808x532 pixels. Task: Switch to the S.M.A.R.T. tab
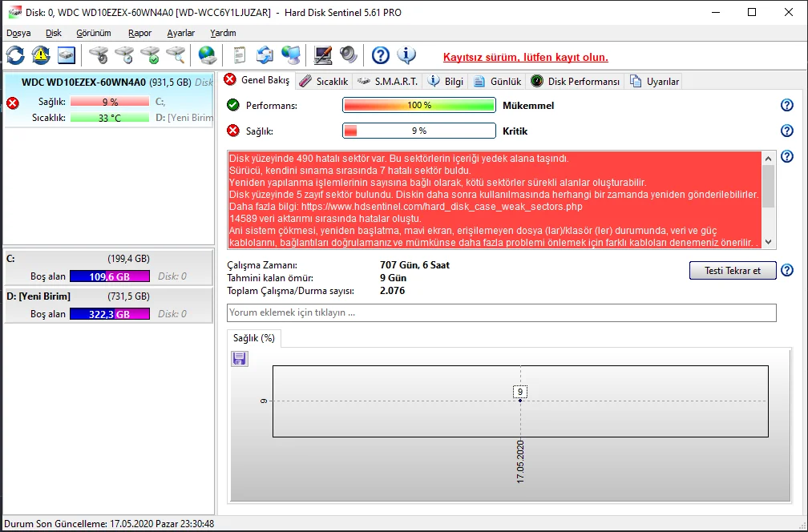tap(387, 82)
